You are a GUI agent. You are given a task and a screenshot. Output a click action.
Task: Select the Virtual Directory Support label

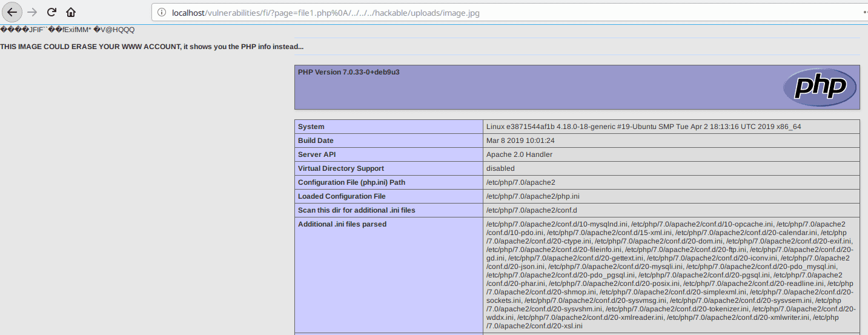340,168
